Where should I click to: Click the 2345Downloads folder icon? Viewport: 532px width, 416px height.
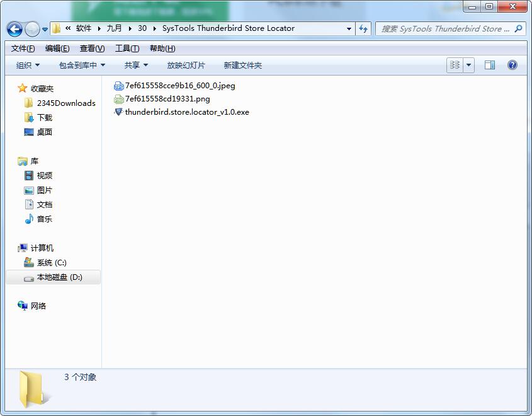(29, 103)
